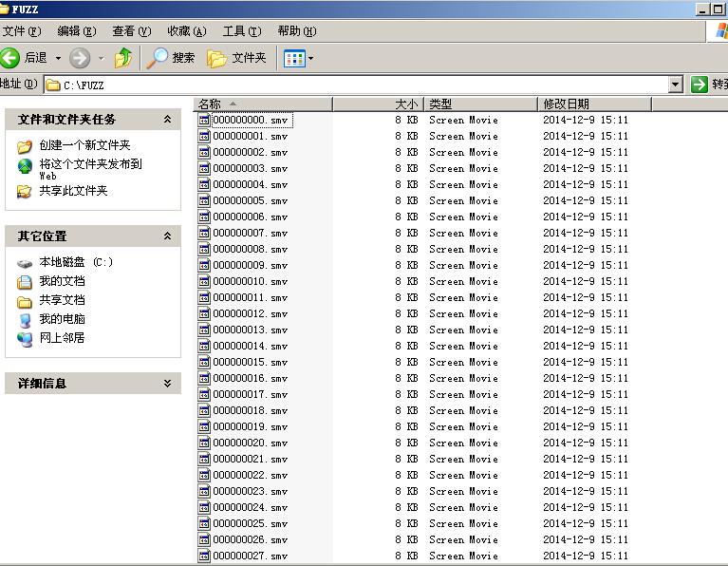This screenshot has width=728, height=566.
Task: Click the Forward arrow icon
Action: (80, 58)
